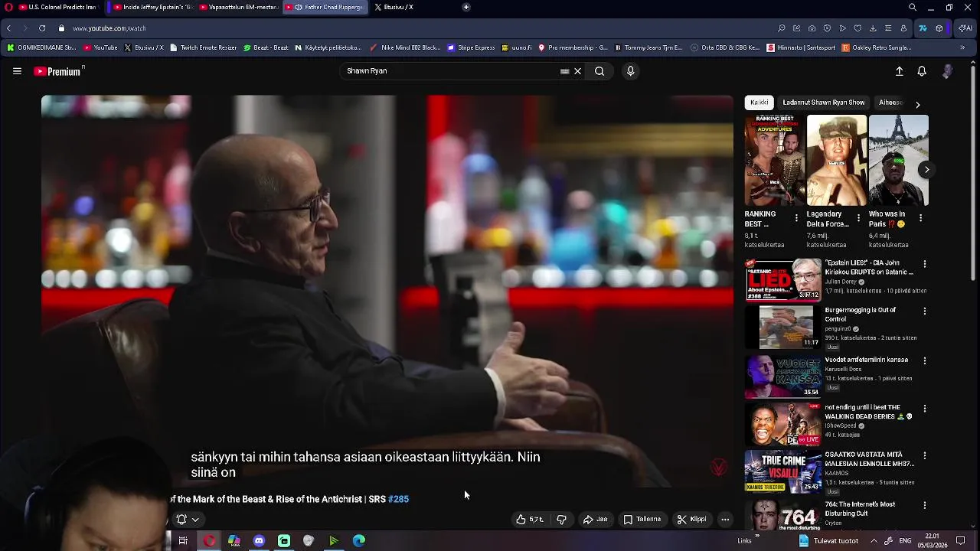This screenshot has width=980, height=551.
Task: Show hidden bookmarks overflow chevron
Action: pos(962,47)
